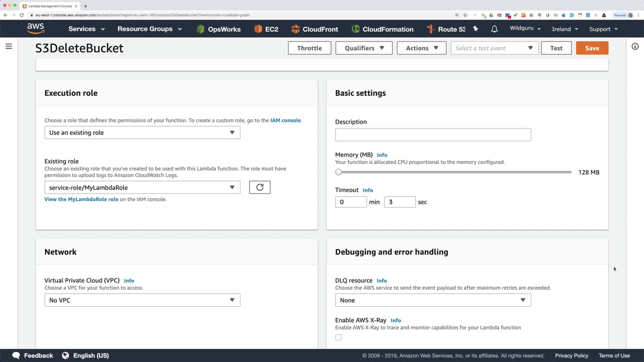Open the info panel icon at right
The image size is (644, 362).
click(x=635, y=47)
